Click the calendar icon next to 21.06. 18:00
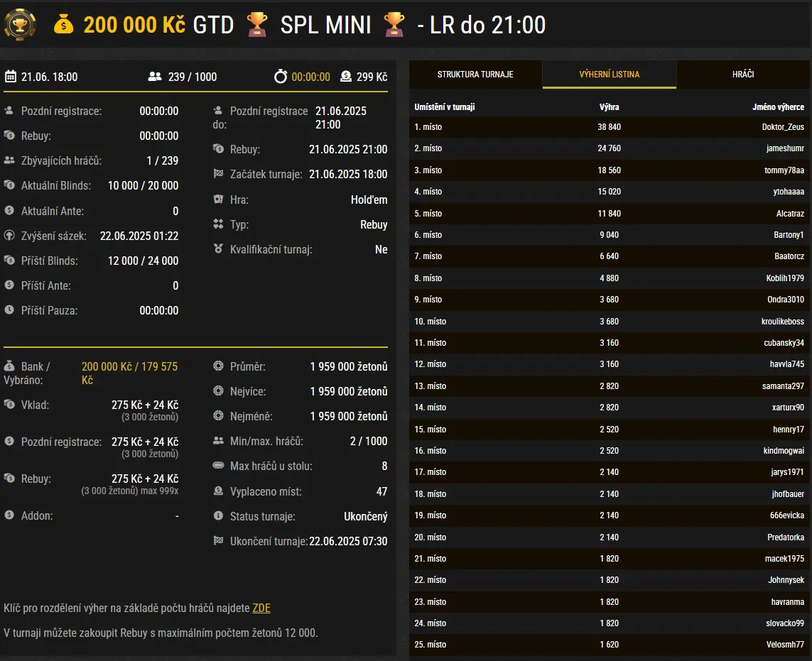This screenshot has width=812, height=661. point(11,77)
